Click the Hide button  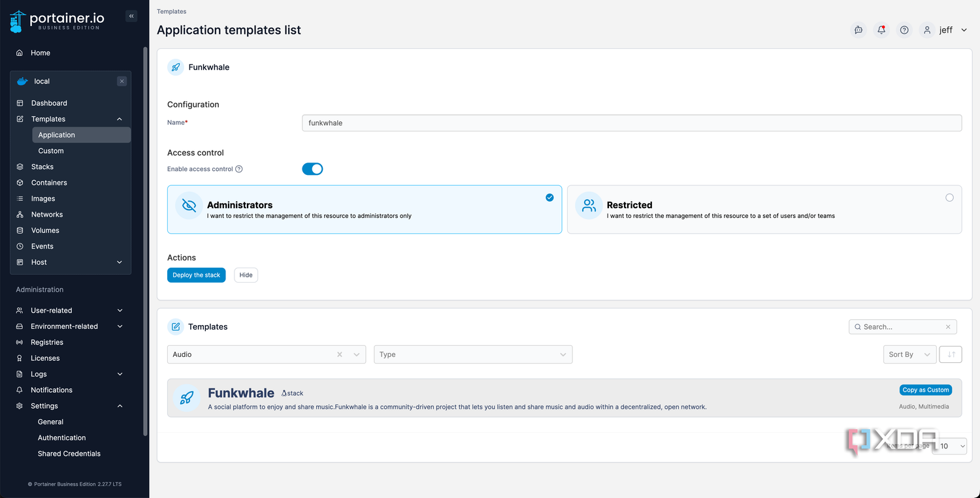click(x=246, y=275)
